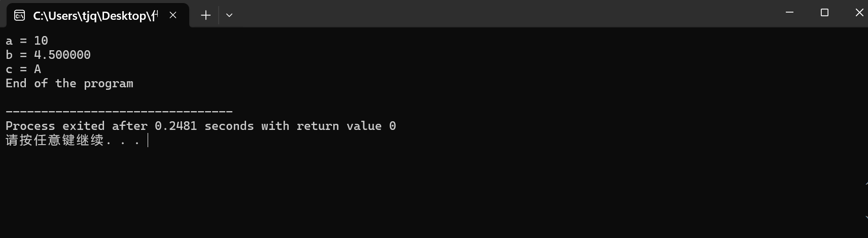This screenshot has width=868, height=238.
Task: Close the C:\Users\tjq\Desktop tab
Action: pos(173,15)
